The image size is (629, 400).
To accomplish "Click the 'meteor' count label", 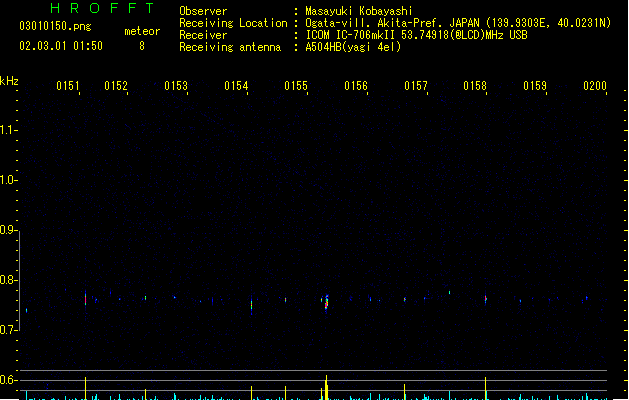I will tap(142, 31).
